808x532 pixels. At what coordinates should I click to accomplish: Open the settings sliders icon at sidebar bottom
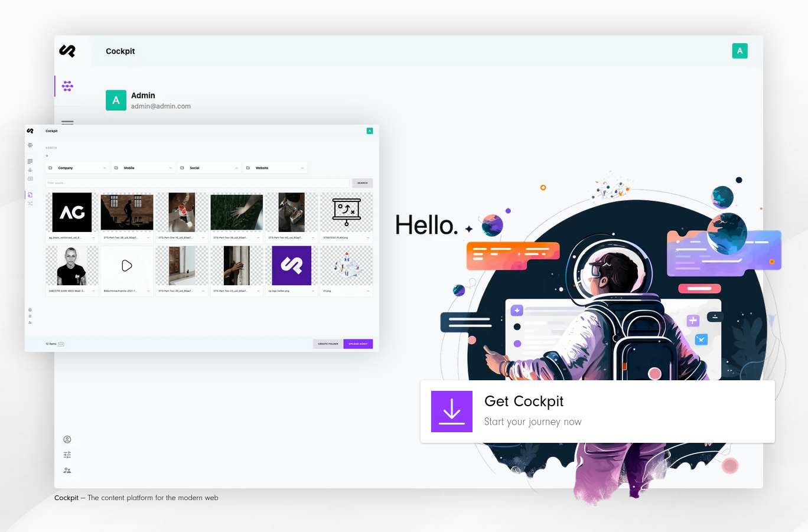(x=67, y=455)
